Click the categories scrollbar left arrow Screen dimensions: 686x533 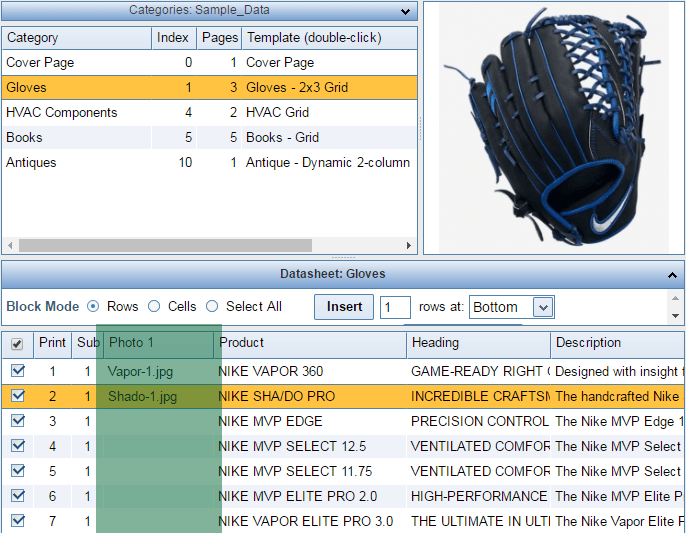point(10,245)
